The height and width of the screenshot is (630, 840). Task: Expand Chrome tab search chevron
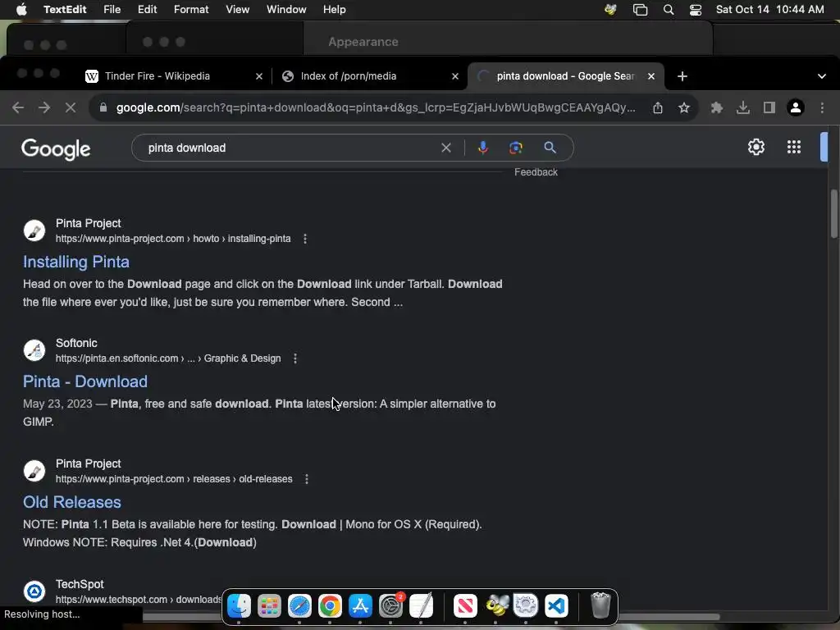pyautogui.click(x=822, y=76)
